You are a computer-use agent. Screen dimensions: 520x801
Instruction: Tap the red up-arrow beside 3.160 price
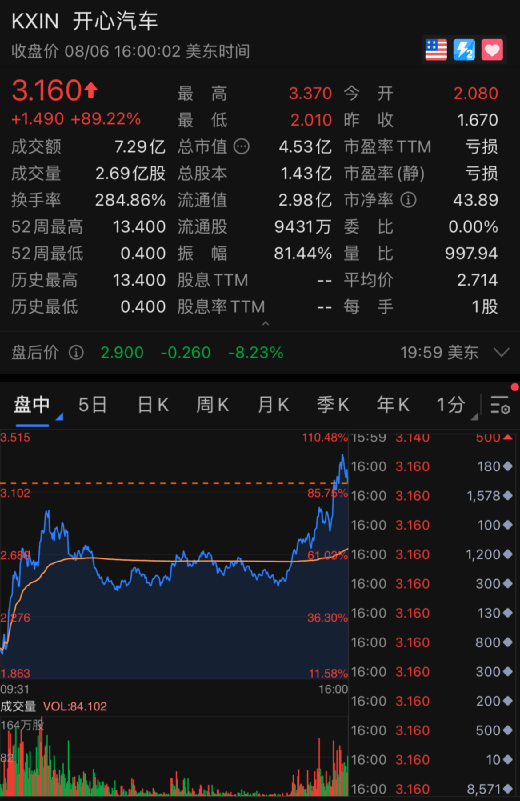point(91,90)
